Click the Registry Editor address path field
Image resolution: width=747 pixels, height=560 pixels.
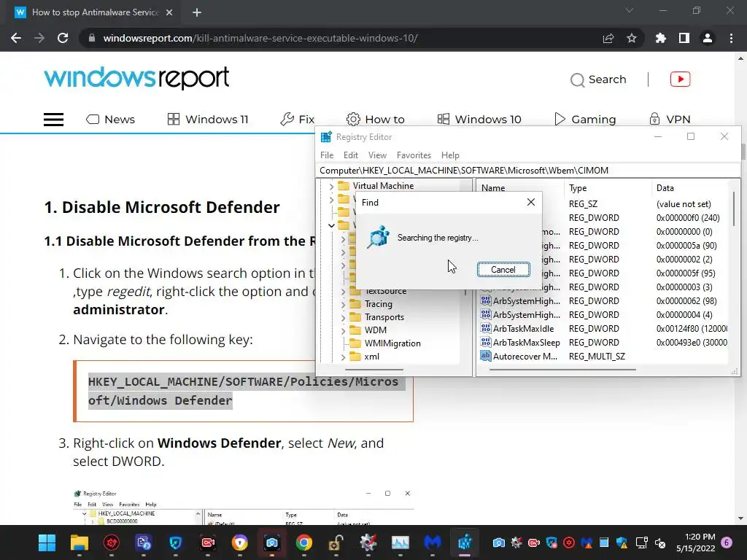(x=528, y=171)
